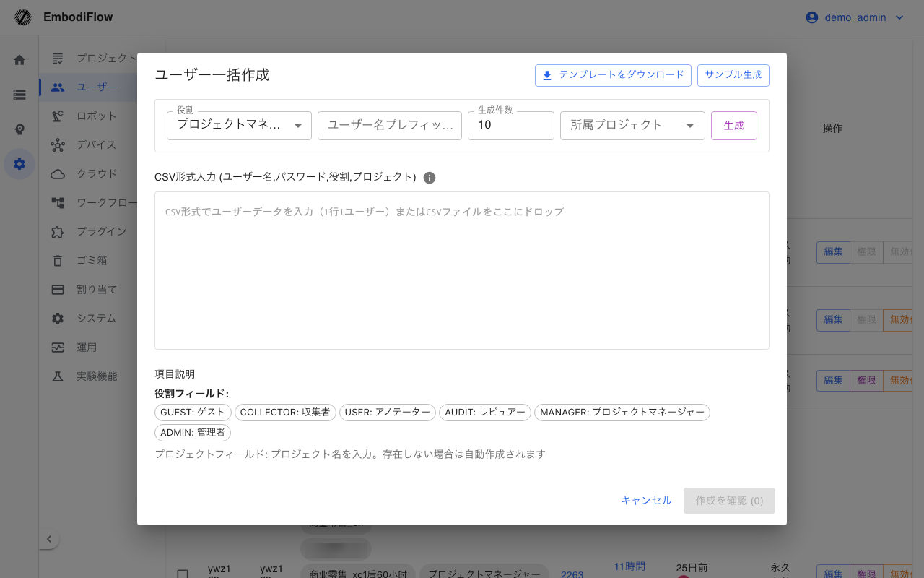Open the home icon in left rail
Image resolution: width=924 pixels, height=578 pixels.
pyautogui.click(x=19, y=60)
